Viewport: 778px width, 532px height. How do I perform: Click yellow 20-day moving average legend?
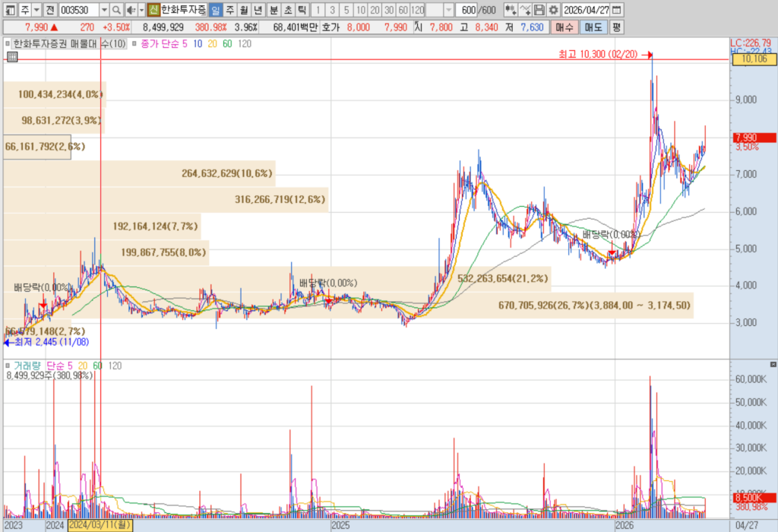click(x=213, y=43)
